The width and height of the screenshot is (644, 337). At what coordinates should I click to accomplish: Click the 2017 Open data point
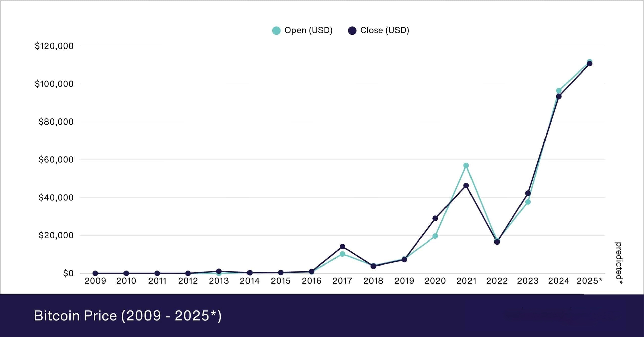tap(342, 254)
